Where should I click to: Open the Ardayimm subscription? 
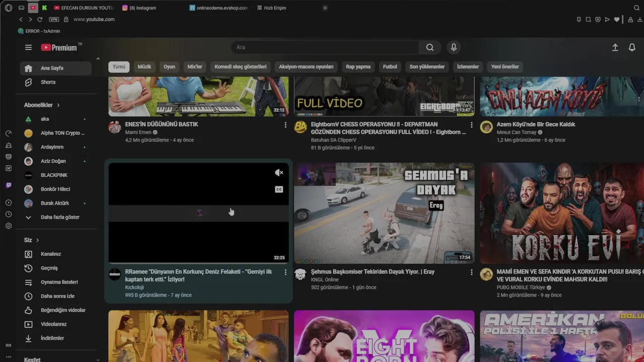point(56,147)
